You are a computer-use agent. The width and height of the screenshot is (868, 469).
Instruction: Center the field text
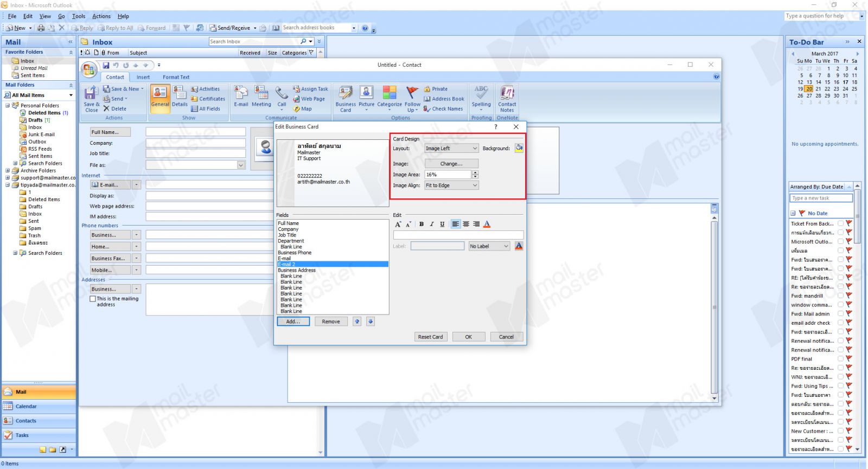click(x=466, y=224)
